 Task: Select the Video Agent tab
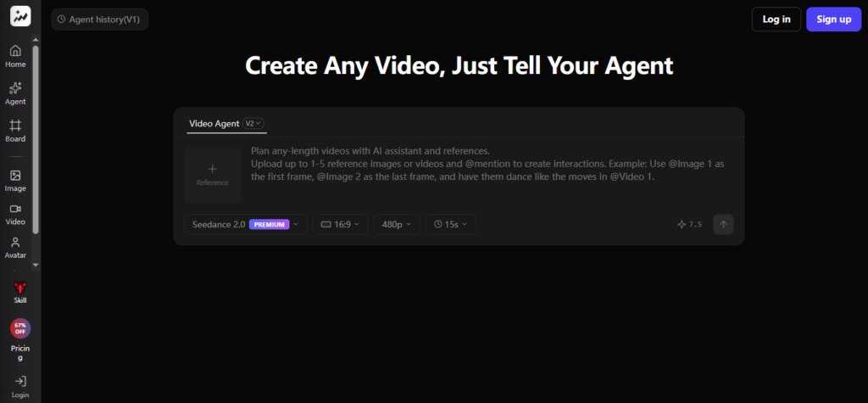(214, 123)
